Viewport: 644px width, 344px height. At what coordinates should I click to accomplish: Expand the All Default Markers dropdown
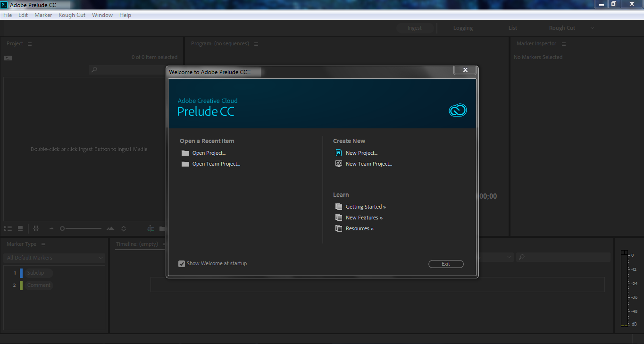pos(54,258)
